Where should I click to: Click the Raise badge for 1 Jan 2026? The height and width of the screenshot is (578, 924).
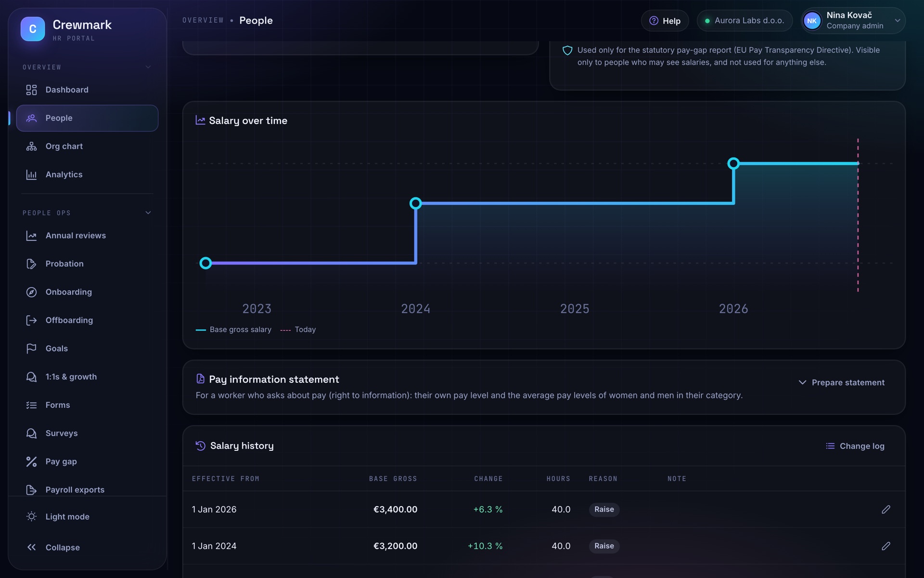604,510
